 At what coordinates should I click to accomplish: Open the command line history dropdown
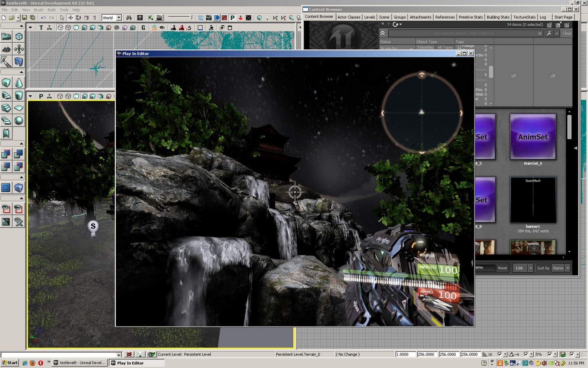pyautogui.click(x=119, y=355)
